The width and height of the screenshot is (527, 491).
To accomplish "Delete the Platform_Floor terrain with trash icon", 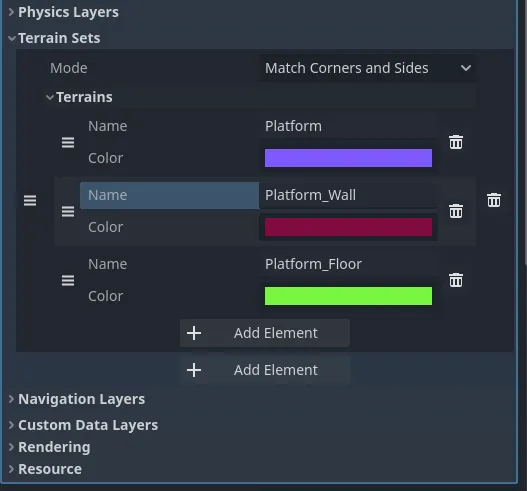I will 456,280.
